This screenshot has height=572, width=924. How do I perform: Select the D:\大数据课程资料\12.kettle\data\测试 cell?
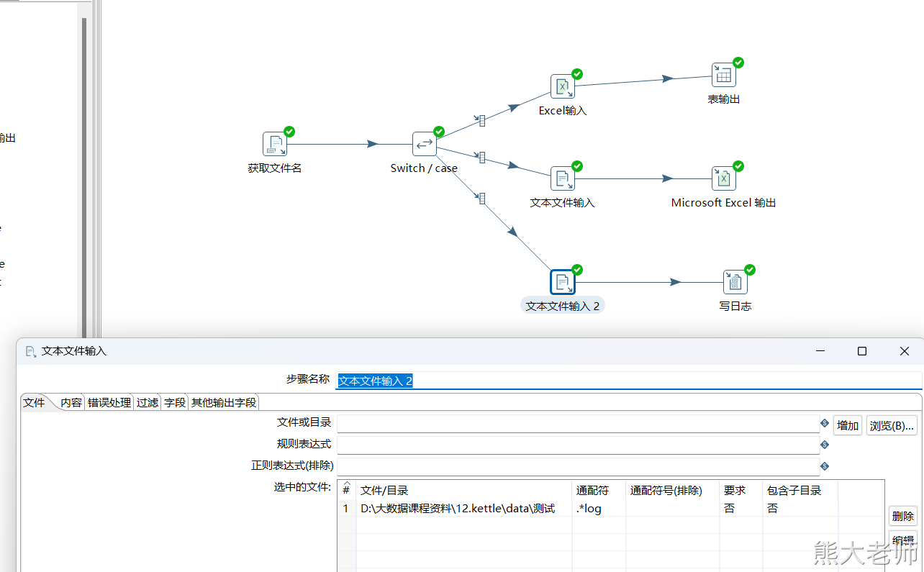463,509
